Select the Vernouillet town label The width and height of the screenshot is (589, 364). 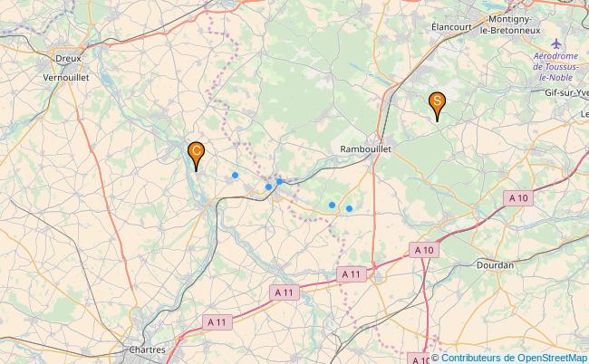(x=66, y=78)
